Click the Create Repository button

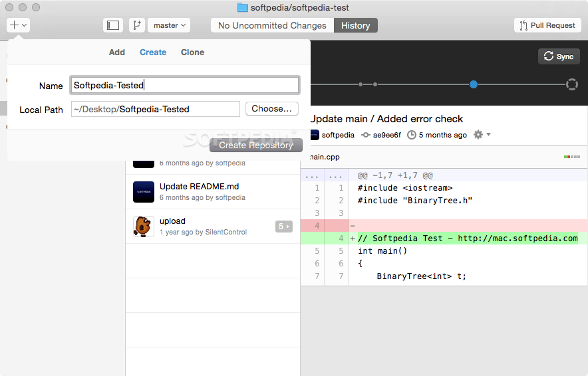click(x=256, y=145)
